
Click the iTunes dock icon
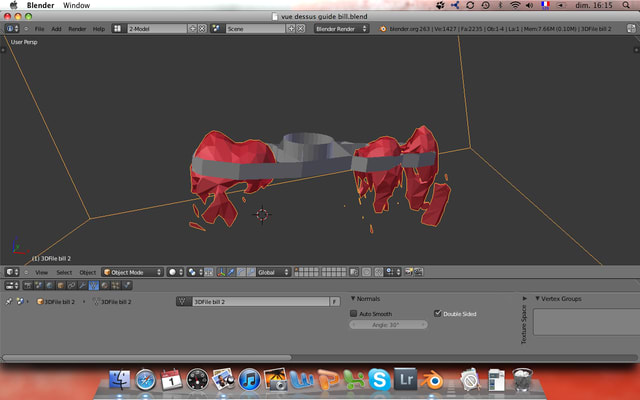250,380
